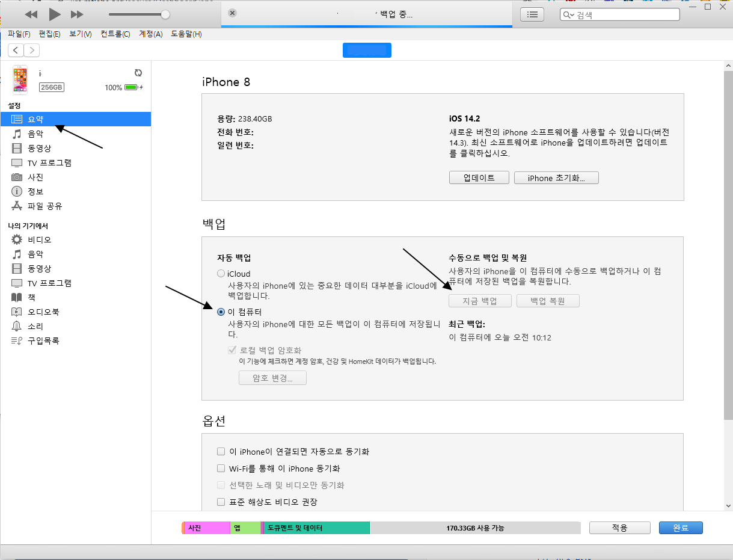Screen dimensions: 733x560
Task: Select 요약 in the settings sidebar
Action: [76, 119]
